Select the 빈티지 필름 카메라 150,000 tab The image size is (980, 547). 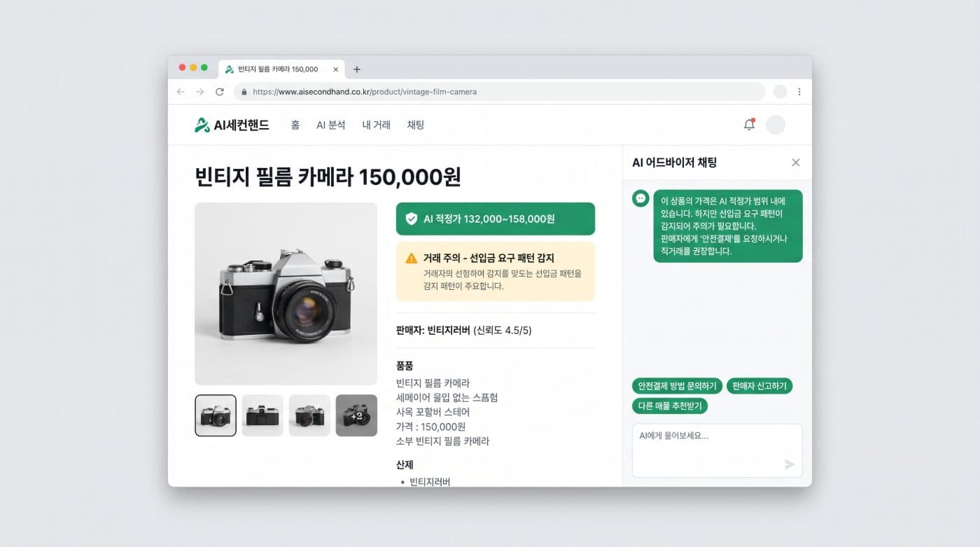pyautogui.click(x=282, y=69)
